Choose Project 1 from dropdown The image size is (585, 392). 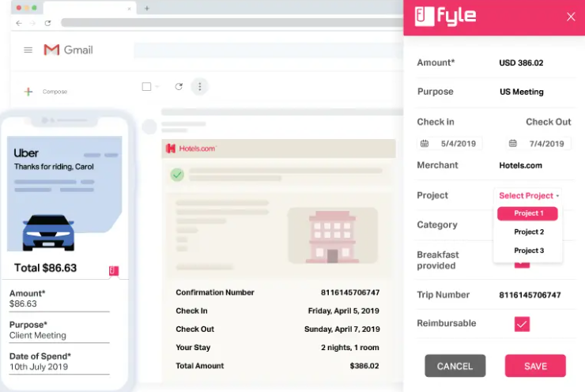(x=527, y=213)
